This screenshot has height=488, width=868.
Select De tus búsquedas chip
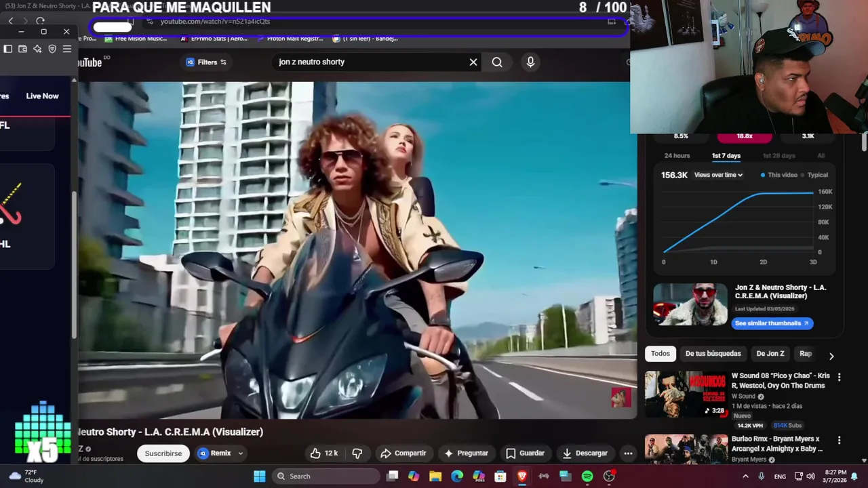pyautogui.click(x=713, y=354)
